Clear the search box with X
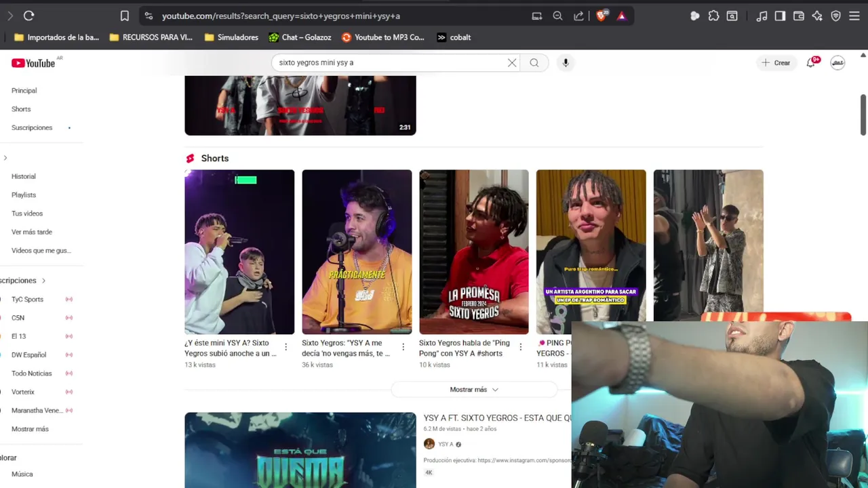The height and width of the screenshot is (488, 868). click(512, 62)
